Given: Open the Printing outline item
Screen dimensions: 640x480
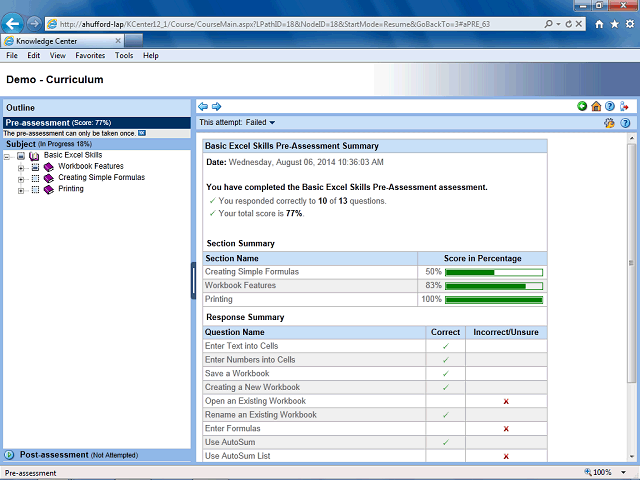Looking at the screenshot, I should [71, 189].
